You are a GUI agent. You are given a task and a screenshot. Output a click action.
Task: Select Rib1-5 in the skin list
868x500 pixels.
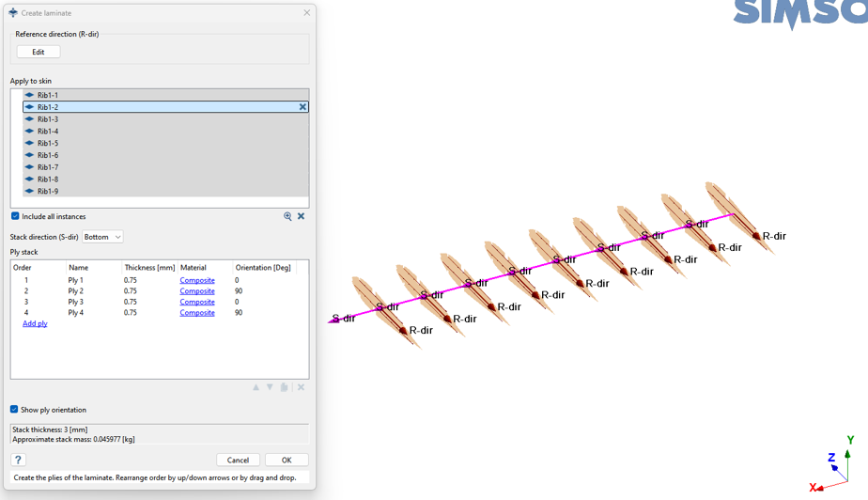(x=48, y=143)
